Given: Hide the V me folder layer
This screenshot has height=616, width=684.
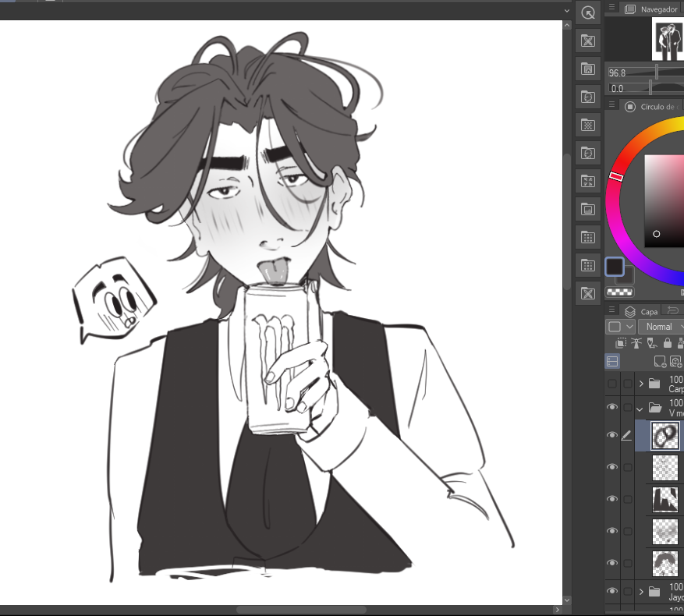Looking at the screenshot, I should (612, 407).
